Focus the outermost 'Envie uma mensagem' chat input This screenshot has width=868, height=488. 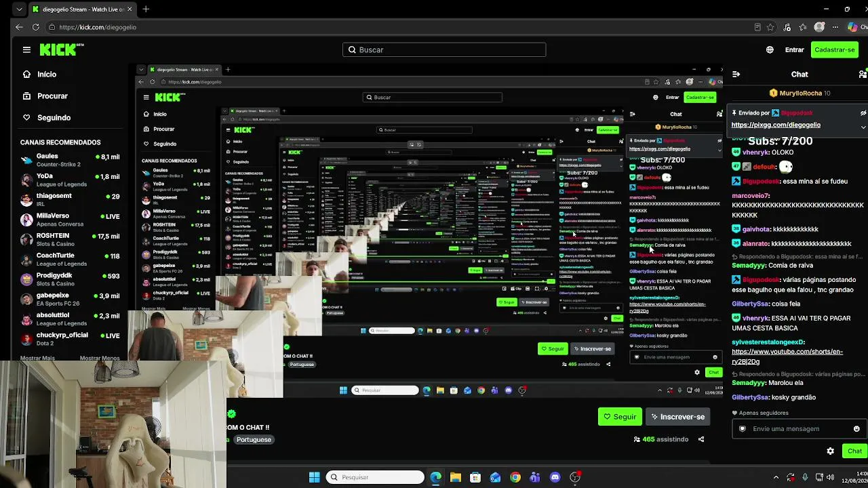click(x=798, y=428)
